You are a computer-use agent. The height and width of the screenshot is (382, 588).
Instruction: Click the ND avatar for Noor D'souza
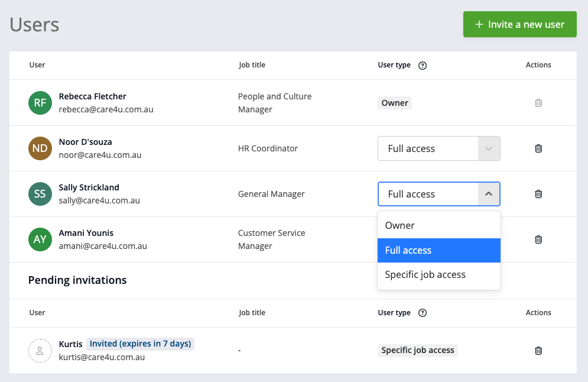point(40,148)
